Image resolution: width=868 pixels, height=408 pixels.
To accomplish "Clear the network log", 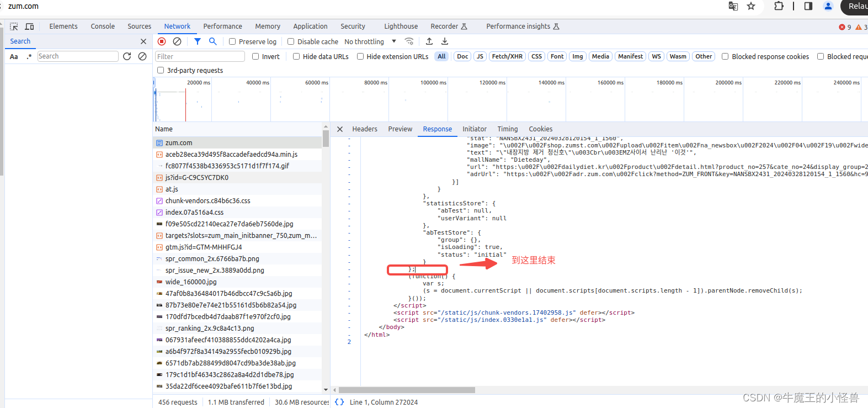I will click(177, 41).
